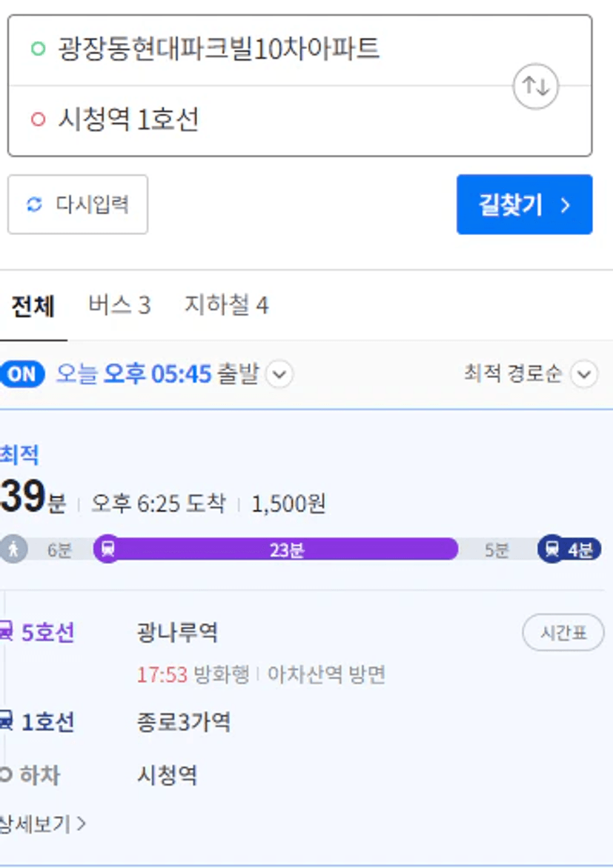The height and width of the screenshot is (868, 613).
Task: Toggle the ON departure time switch
Action: click(22, 374)
